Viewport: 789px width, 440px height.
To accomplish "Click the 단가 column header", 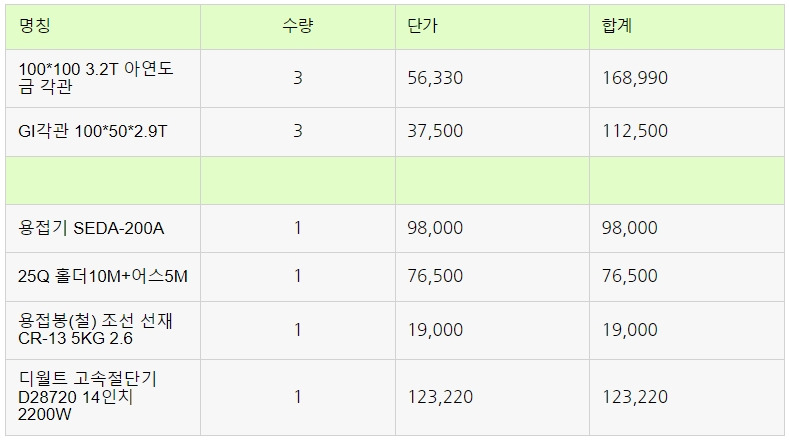I will point(422,25).
